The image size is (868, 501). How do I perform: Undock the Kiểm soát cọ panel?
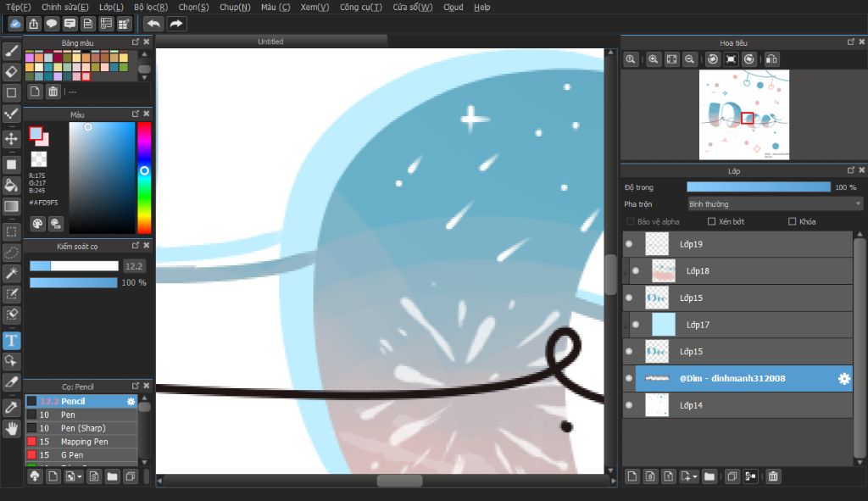click(136, 245)
